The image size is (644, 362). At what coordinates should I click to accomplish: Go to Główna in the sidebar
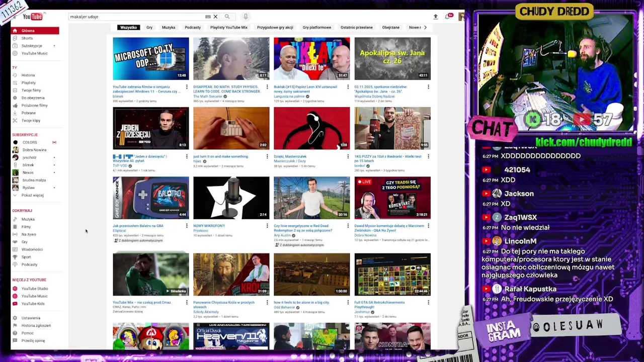(x=35, y=31)
